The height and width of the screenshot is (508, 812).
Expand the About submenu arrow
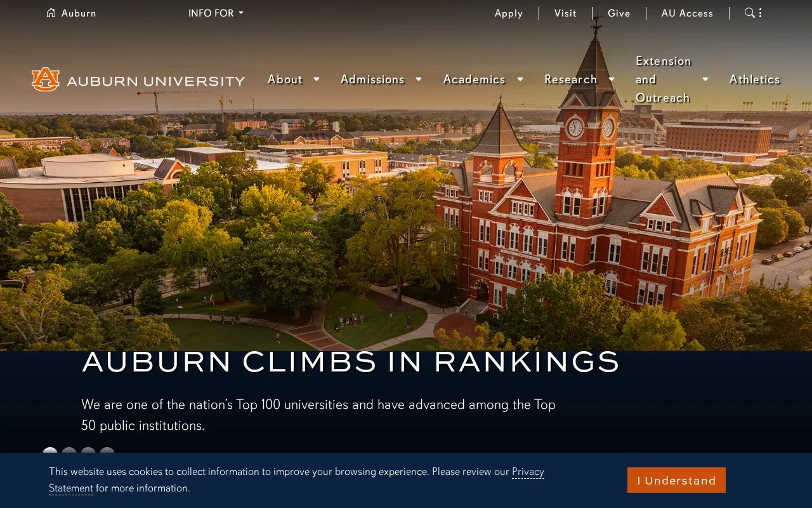pyautogui.click(x=317, y=79)
